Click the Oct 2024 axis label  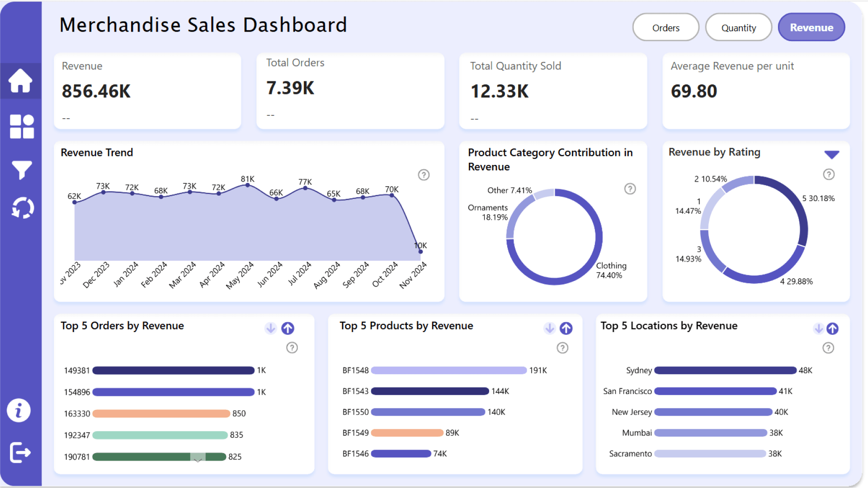click(x=385, y=274)
